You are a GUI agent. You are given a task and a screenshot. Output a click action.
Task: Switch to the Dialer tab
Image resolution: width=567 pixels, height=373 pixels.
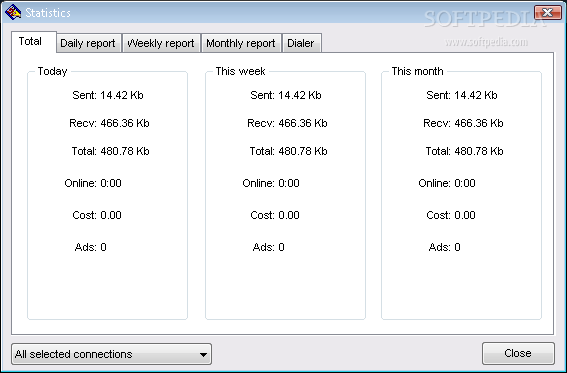click(x=302, y=43)
